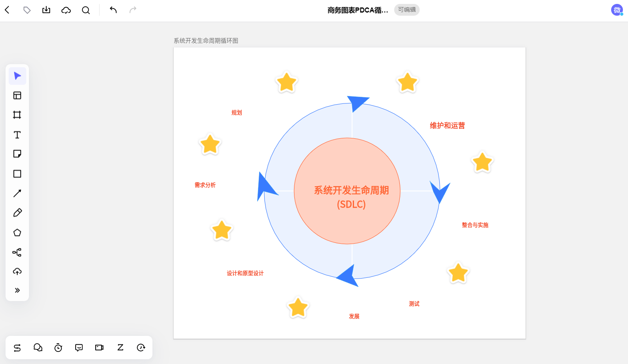Image resolution: width=628 pixels, height=364 pixels.
Task: Select the star above 规划 label
Action: [287, 82]
